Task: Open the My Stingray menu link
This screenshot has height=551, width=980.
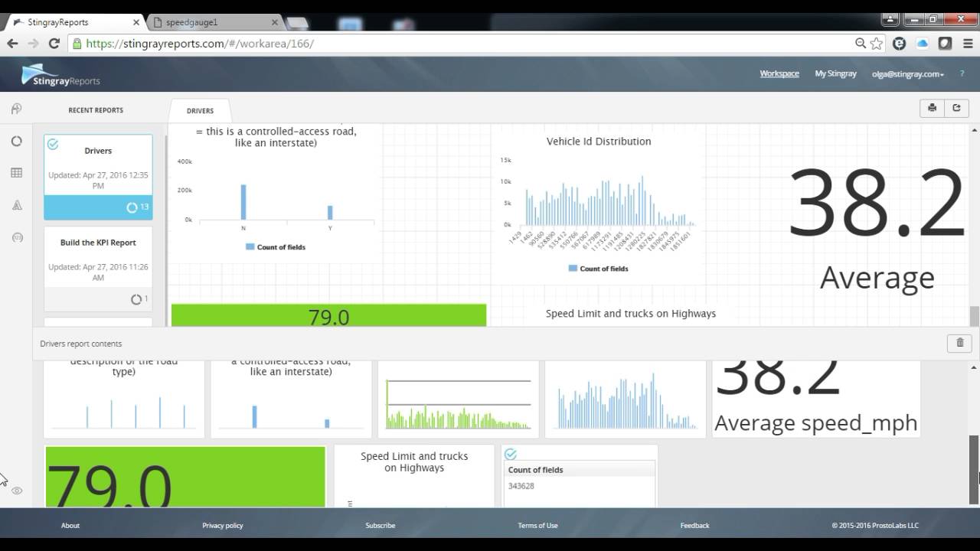Action: (x=835, y=73)
